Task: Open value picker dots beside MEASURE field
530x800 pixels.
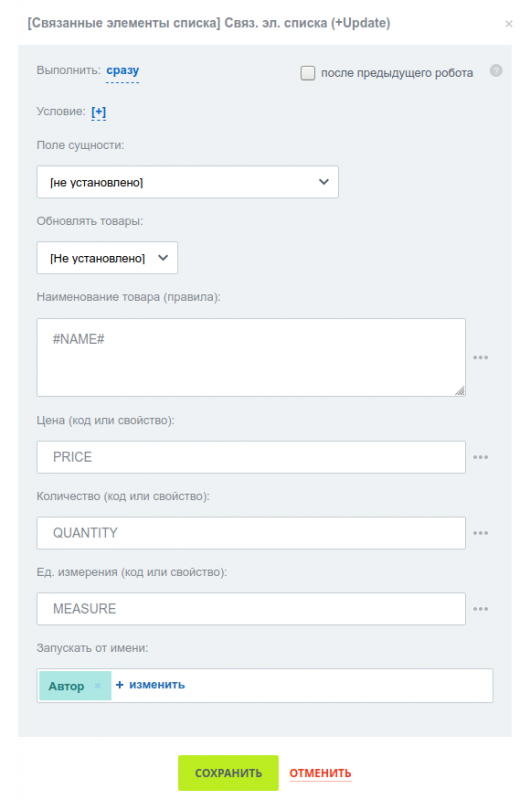Action: click(481, 609)
